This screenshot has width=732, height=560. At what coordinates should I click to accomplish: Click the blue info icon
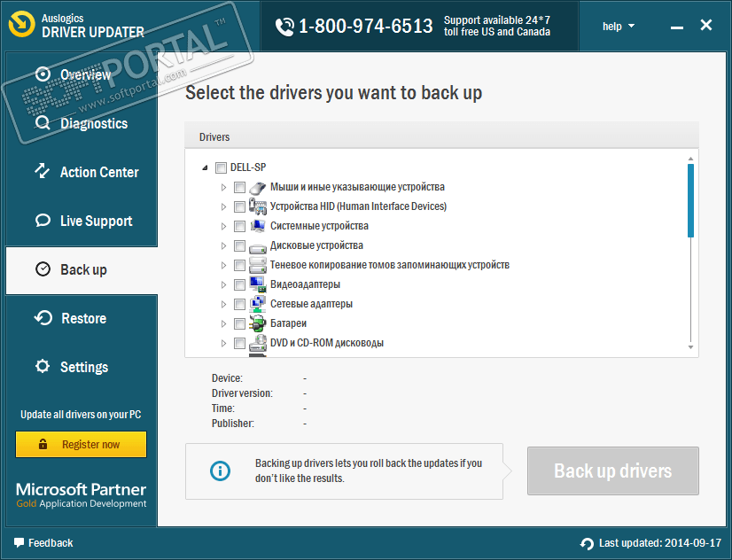[220, 471]
